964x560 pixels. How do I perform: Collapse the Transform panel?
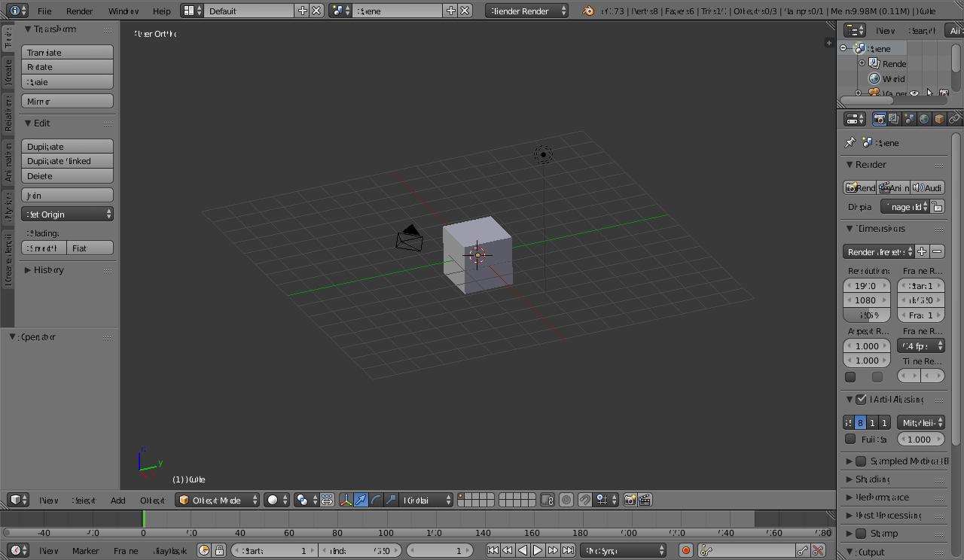pyautogui.click(x=28, y=29)
